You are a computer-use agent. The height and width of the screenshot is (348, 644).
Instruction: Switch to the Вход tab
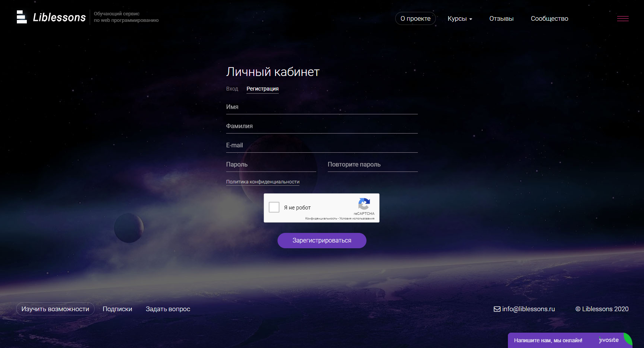(232, 89)
